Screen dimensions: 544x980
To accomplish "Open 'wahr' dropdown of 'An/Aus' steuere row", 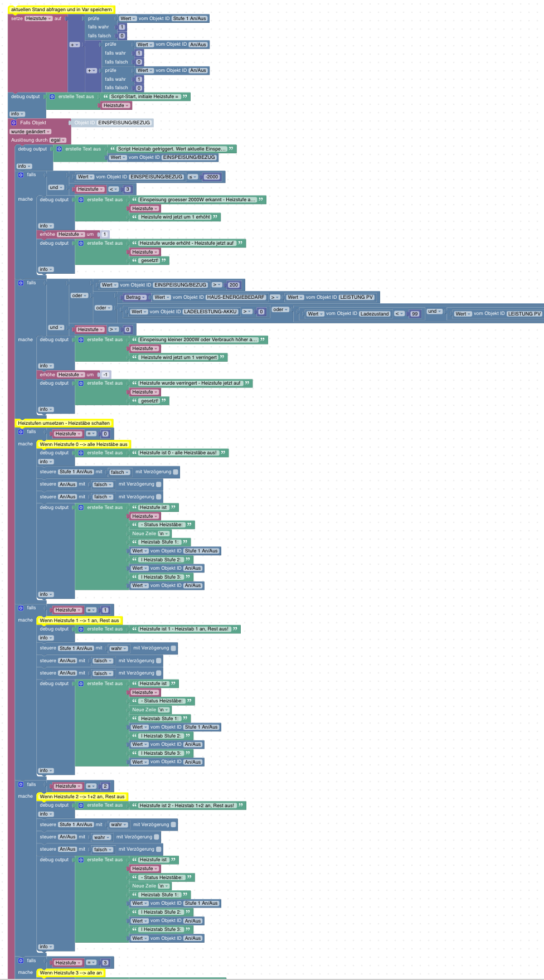I will [x=101, y=837].
